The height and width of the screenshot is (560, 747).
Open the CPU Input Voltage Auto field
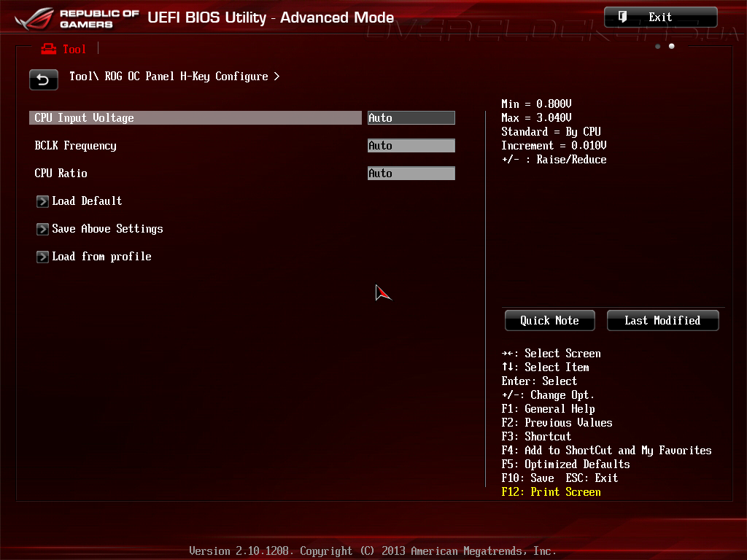click(x=411, y=117)
